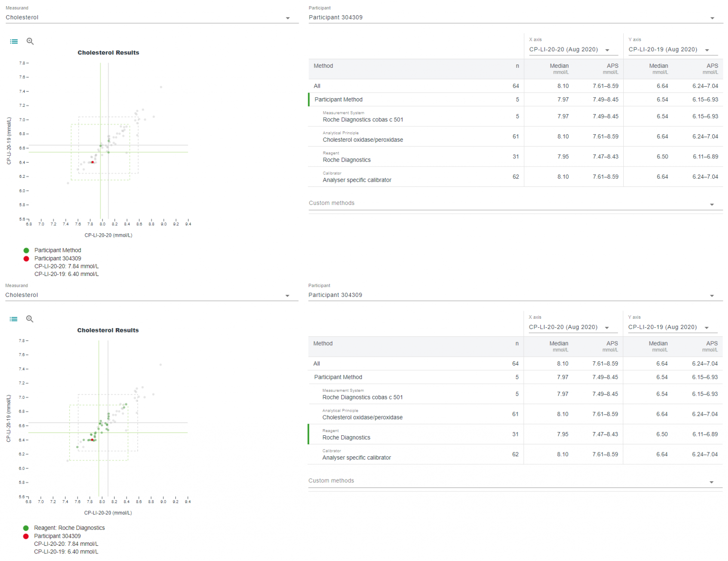The height and width of the screenshot is (561, 728).
Task: Click green Participant Method legend dot in upper chart
Action: click(26, 250)
